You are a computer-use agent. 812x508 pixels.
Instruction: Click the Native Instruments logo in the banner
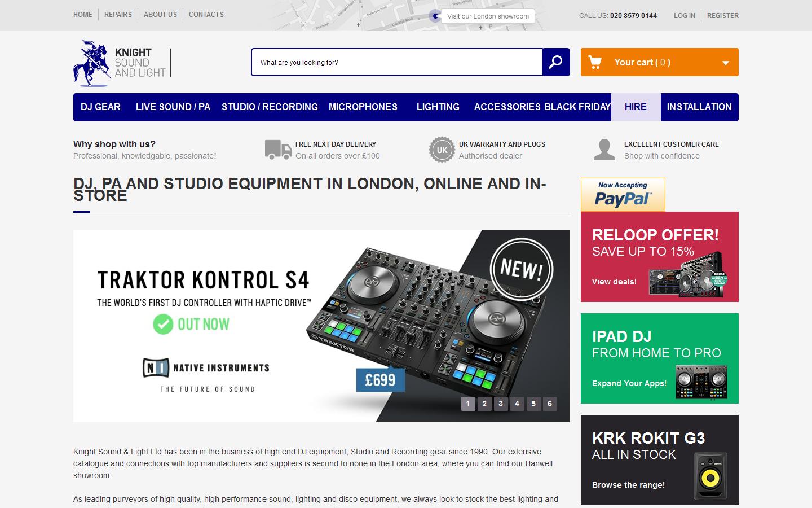(206, 368)
